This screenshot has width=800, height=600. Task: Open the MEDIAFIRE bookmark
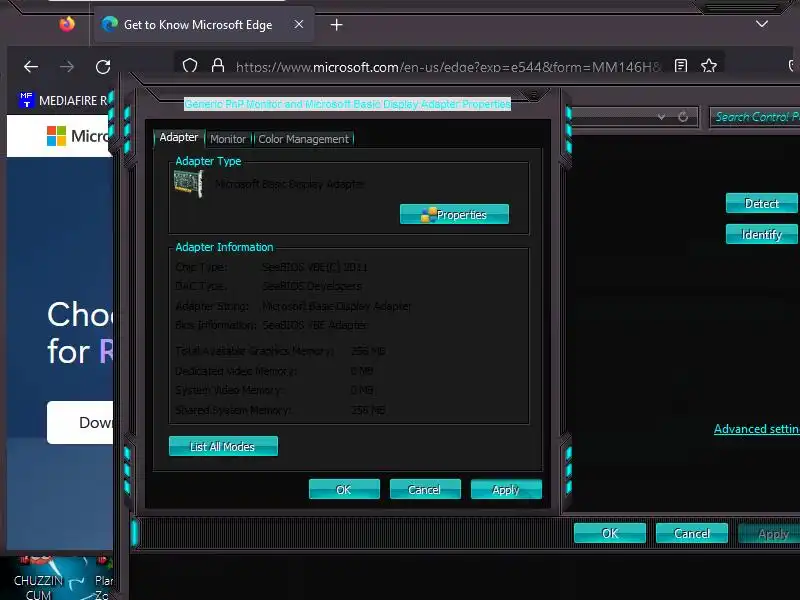tap(63, 101)
